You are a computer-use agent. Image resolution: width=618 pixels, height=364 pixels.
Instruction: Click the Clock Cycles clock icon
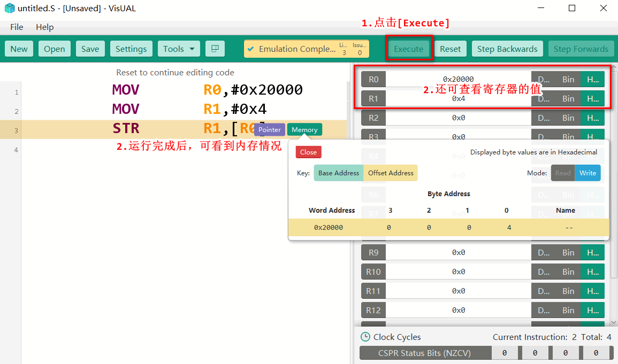pos(365,337)
